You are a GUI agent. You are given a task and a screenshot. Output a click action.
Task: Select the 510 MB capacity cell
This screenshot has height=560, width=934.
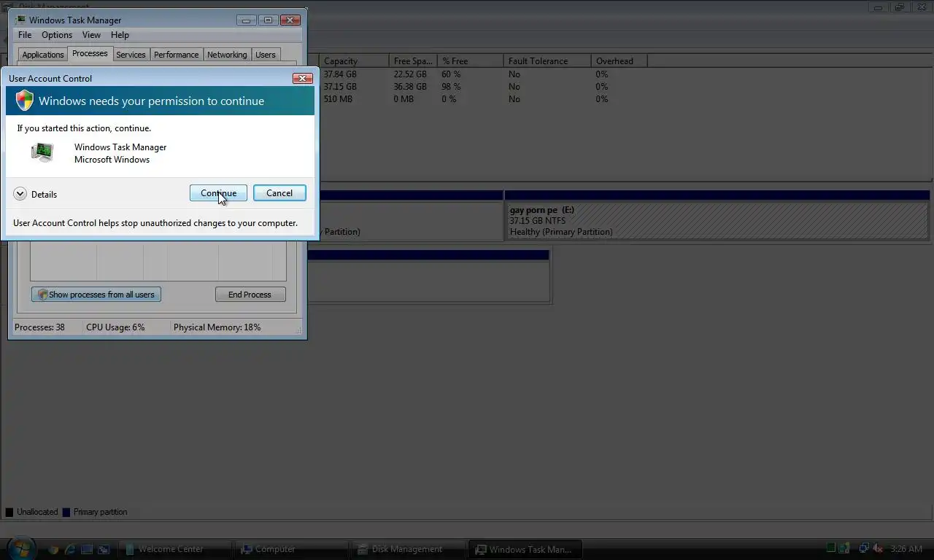[x=338, y=99]
